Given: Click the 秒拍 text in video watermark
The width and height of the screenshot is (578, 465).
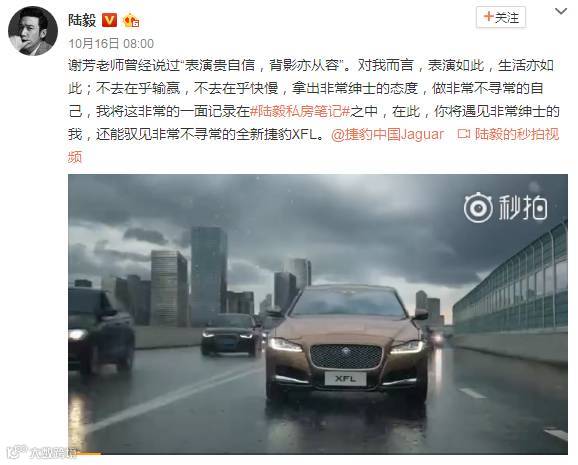Looking at the screenshot, I should 523,208.
